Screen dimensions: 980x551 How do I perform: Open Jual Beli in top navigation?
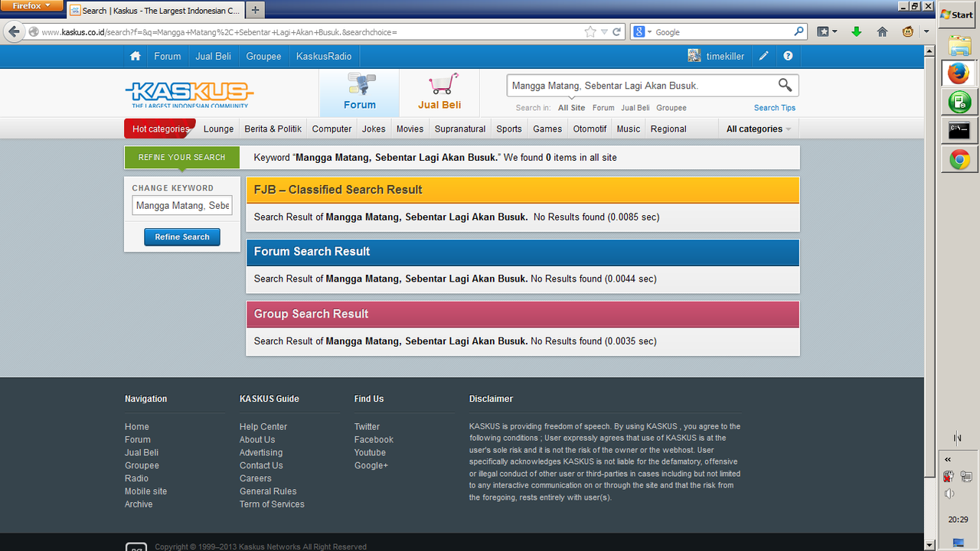click(x=214, y=56)
